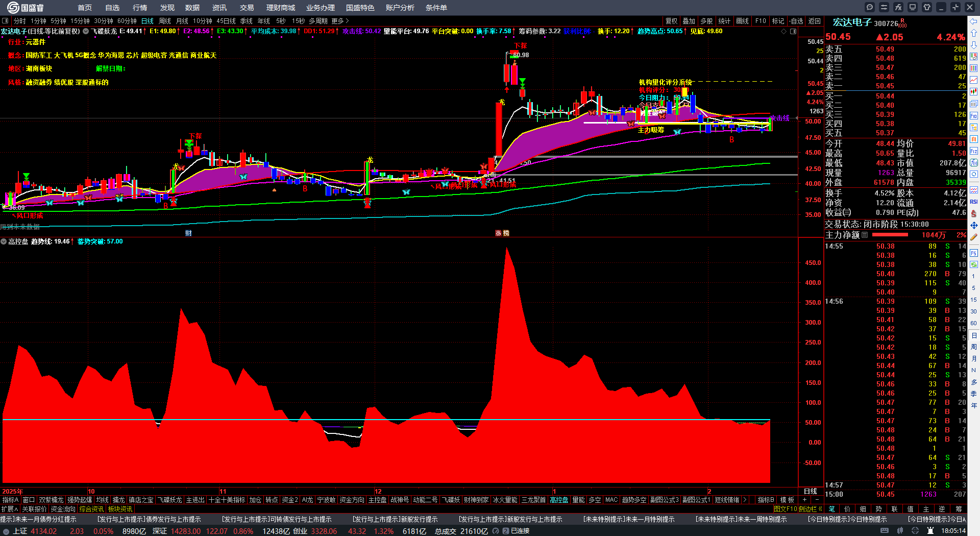Select the pencil drawing icon in right sidebar
Image resolution: width=980 pixels, height=536 pixels.
click(974, 237)
